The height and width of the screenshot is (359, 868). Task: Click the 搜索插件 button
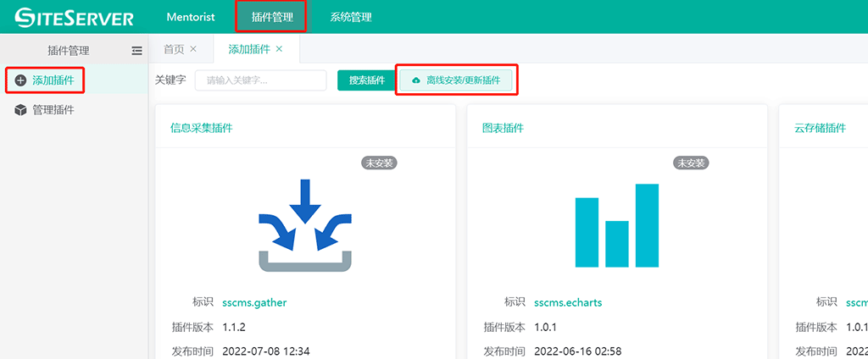point(366,80)
